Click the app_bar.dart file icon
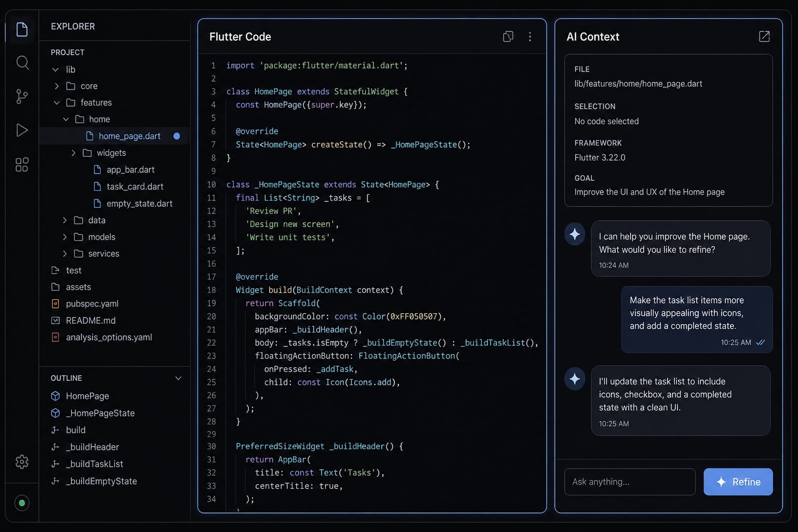The width and height of the screenshot is (798, 532). tap(97, 170)
